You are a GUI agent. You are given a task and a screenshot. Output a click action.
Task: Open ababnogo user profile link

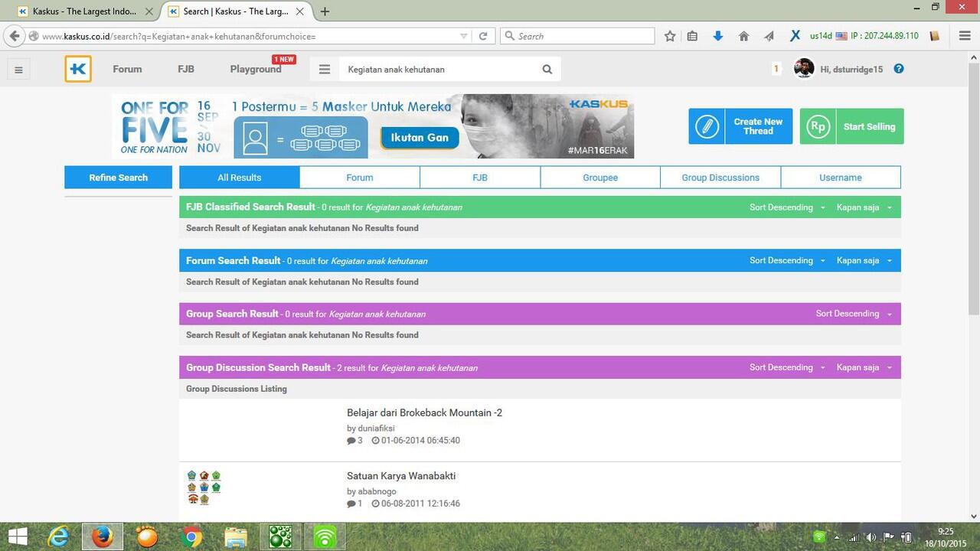377,491
